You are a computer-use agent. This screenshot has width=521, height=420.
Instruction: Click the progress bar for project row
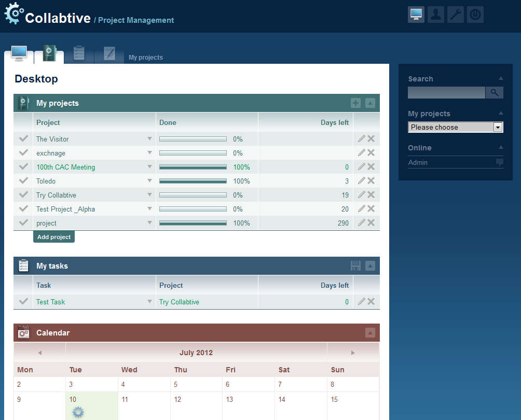click(x=193, y=223)
